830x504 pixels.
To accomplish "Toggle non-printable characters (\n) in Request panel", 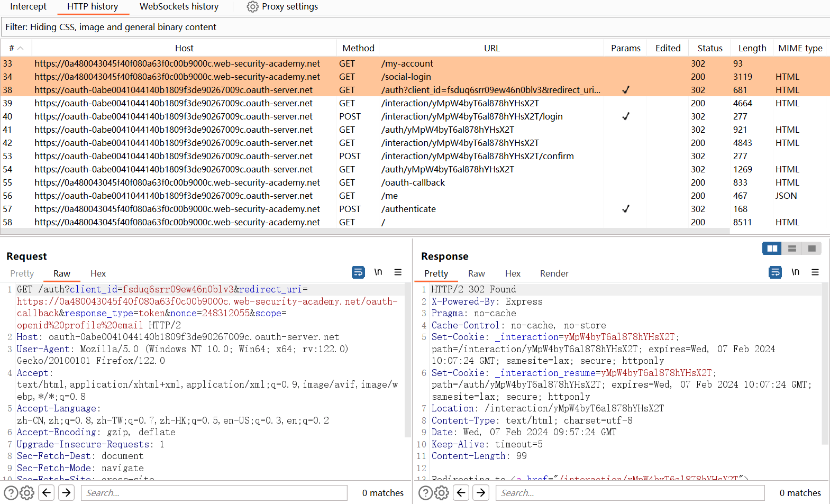I will pos(378,272).
